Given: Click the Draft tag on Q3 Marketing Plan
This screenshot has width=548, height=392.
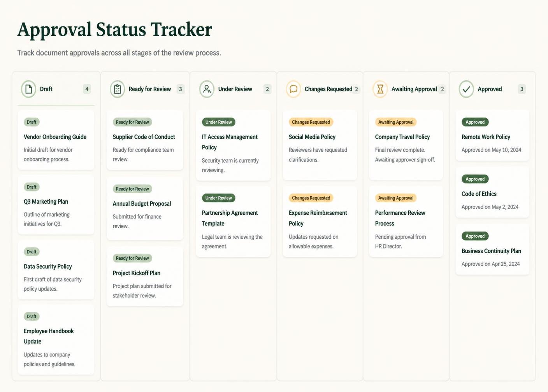Looking at the screenshot, I should point(32,187).
